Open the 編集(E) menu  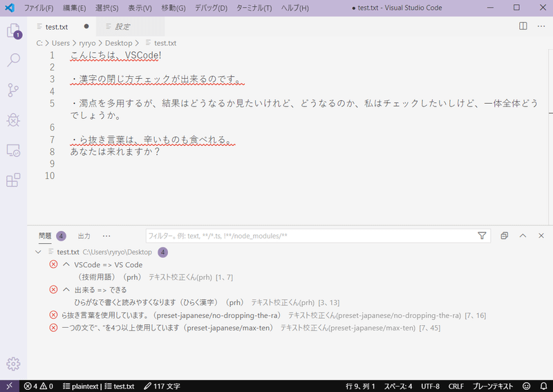(x=74, y=8)
